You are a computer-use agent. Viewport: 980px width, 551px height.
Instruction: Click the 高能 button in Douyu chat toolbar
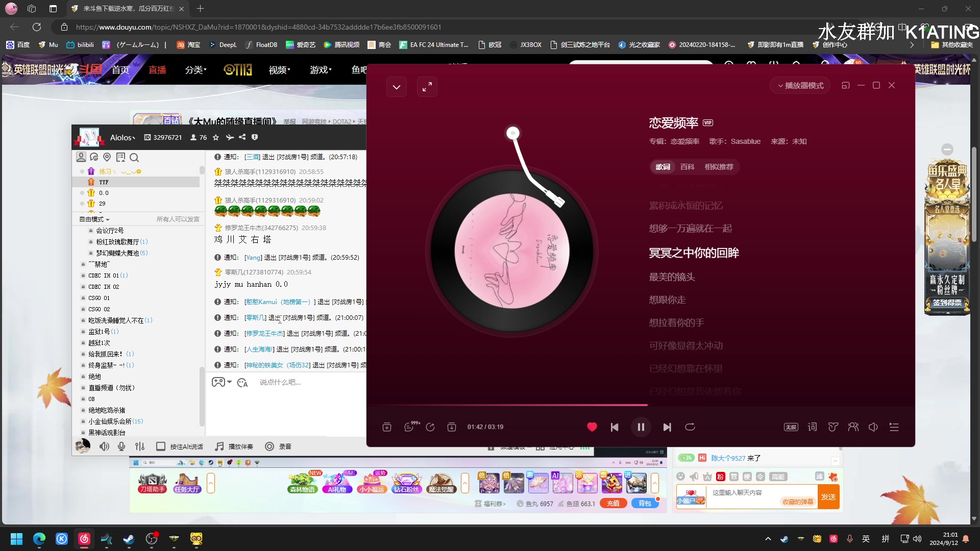[x=778, y=477]
